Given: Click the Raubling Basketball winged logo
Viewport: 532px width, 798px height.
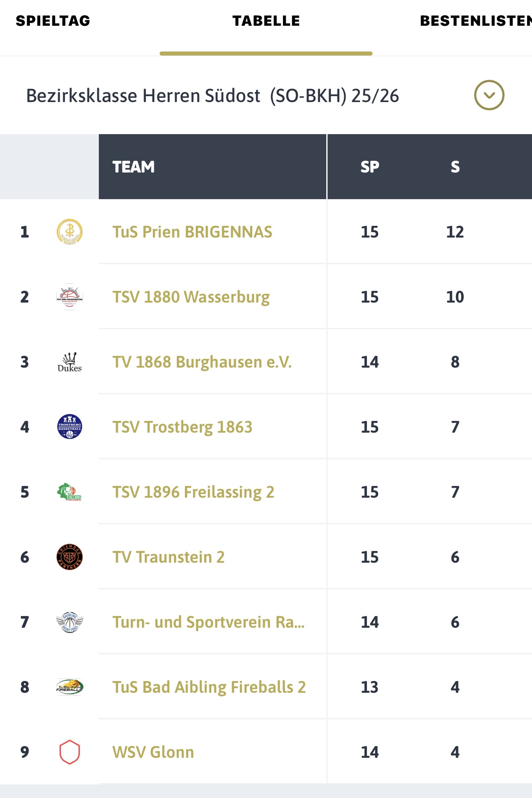Looking at the screenshot, I should tap(69, 622).
